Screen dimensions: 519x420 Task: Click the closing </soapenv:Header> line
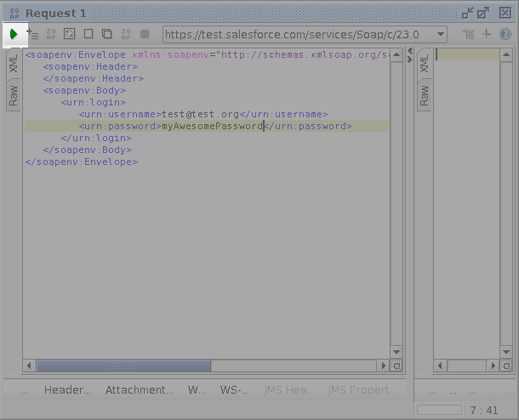click(x=94, y=78)
